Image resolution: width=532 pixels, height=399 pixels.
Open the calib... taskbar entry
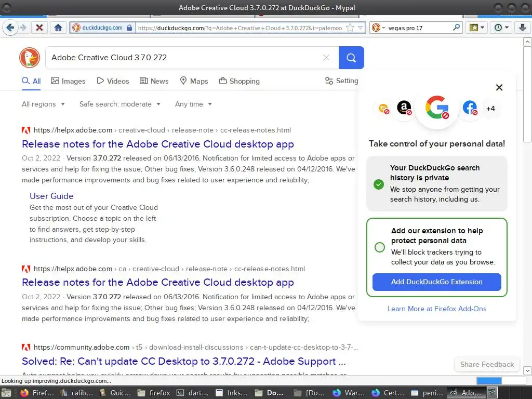[x=76, y=393]
